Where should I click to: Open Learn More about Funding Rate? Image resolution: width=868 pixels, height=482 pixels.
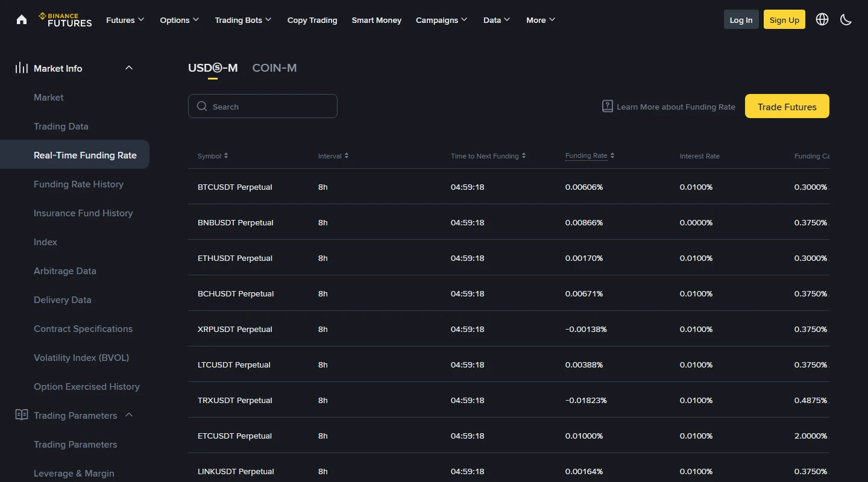676,107
